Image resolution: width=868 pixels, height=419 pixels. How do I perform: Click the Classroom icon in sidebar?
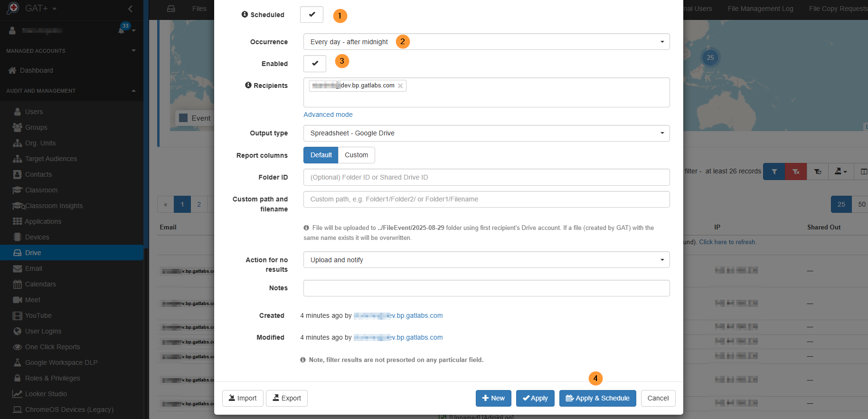click(x=18, y=190)
